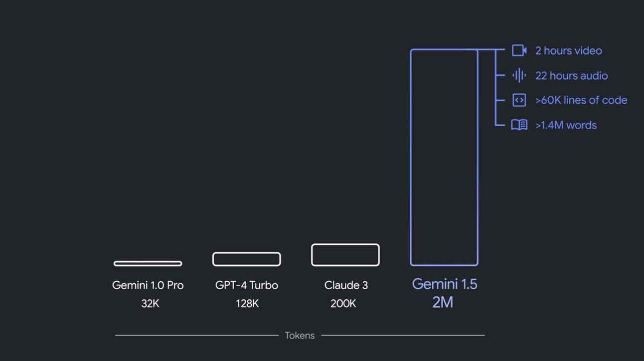Click the 2M token value
The width and height of the screenshot is (644, 361).
[443, 302]
